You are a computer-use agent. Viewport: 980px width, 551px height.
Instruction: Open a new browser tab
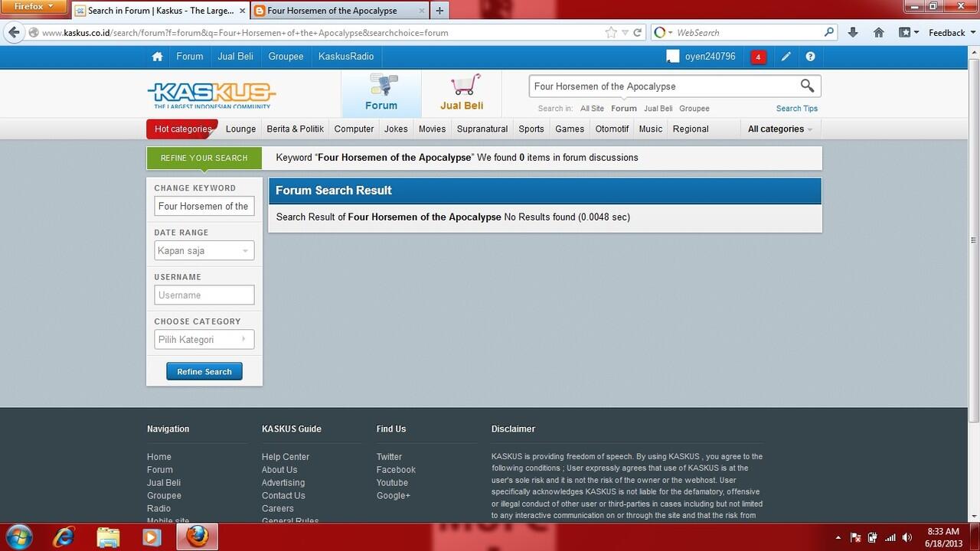(x=439, y=11)
